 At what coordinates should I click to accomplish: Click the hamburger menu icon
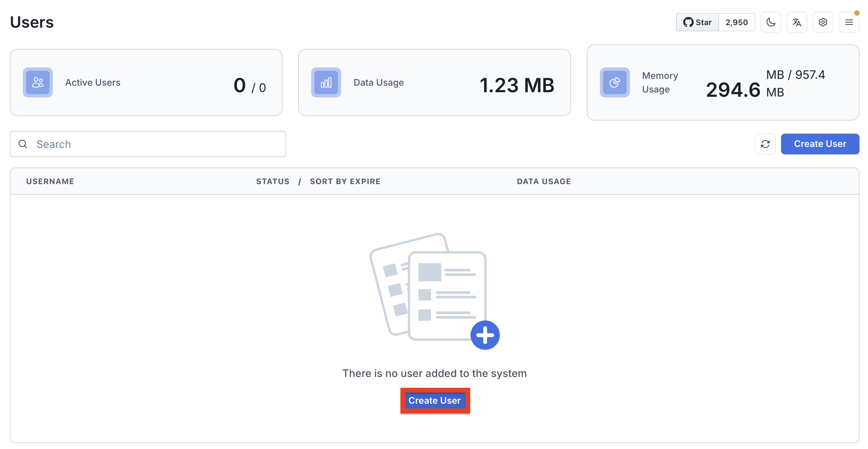coord(849,22)
